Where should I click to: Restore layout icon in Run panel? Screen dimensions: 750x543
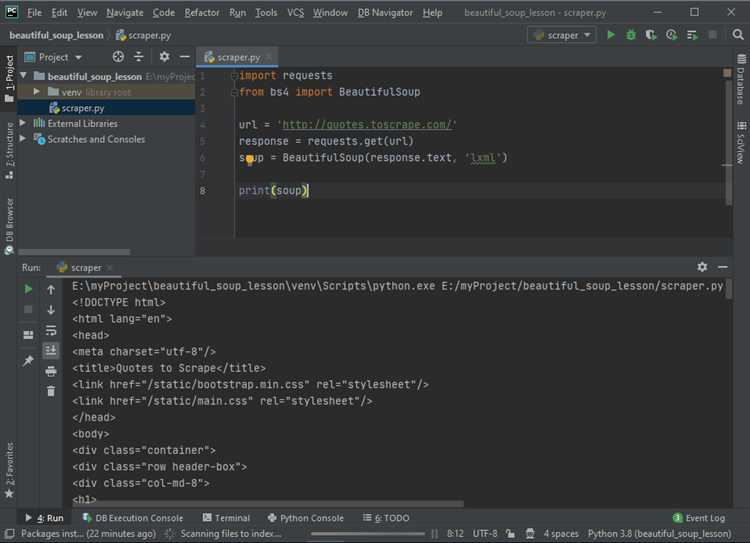point(28,334)
